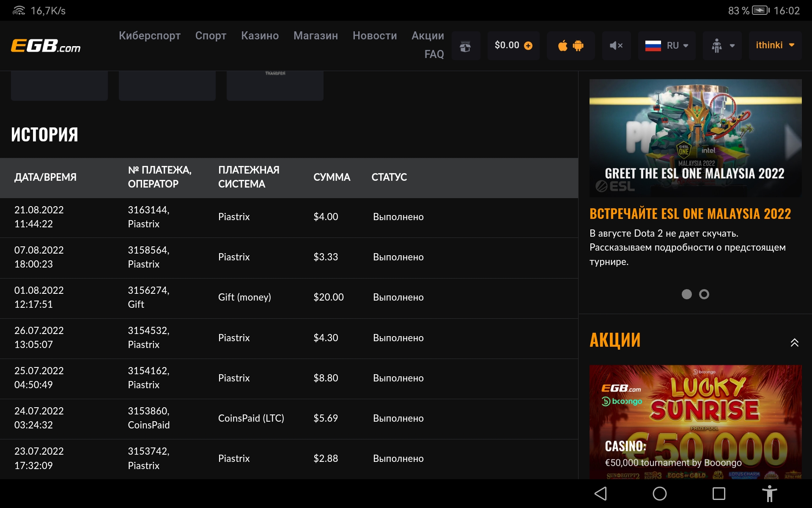
Task: Open the iOS and Android apps button
Action: click(571, 46)
